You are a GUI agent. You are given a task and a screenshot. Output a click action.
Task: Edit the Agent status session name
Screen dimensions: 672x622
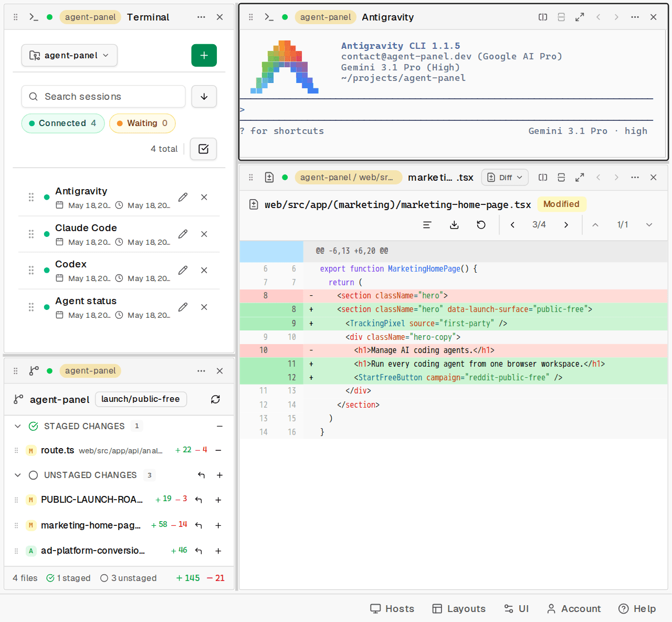[x=183, y=307]
